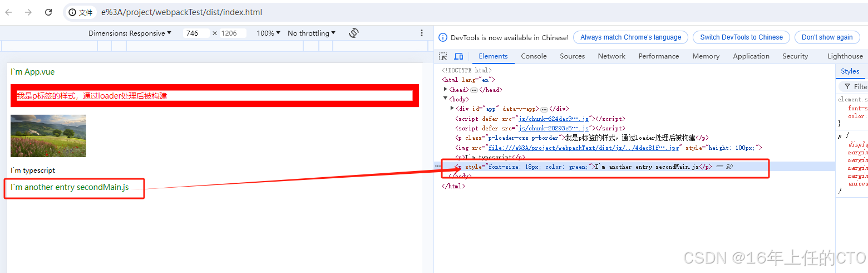The width and height of the screenshot is (868, 273).
Task: Click the viewport width field showing 746
Action: (x=196, y=33)
